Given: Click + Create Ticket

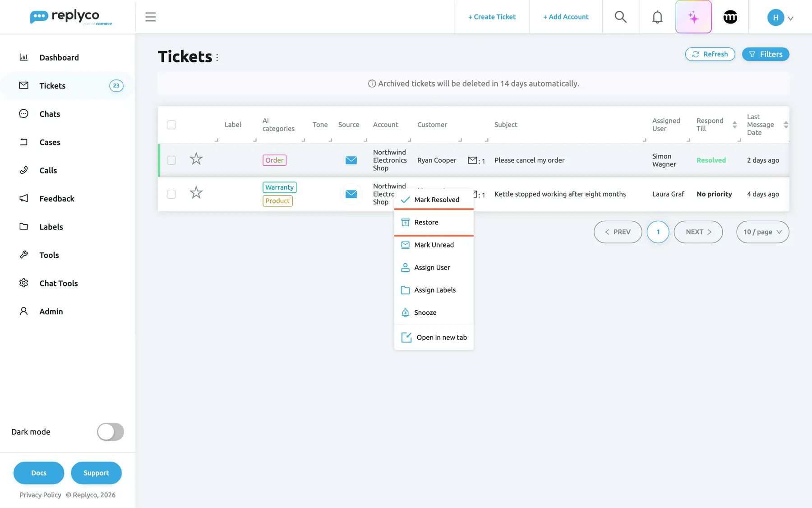Looking at the screenshot, I should (x=492, y=17).
